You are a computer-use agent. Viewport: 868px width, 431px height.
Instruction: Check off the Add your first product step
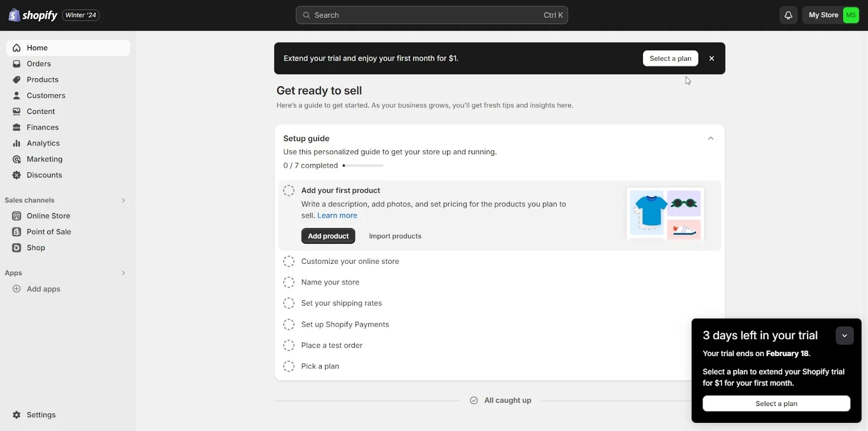pos(288,190)
